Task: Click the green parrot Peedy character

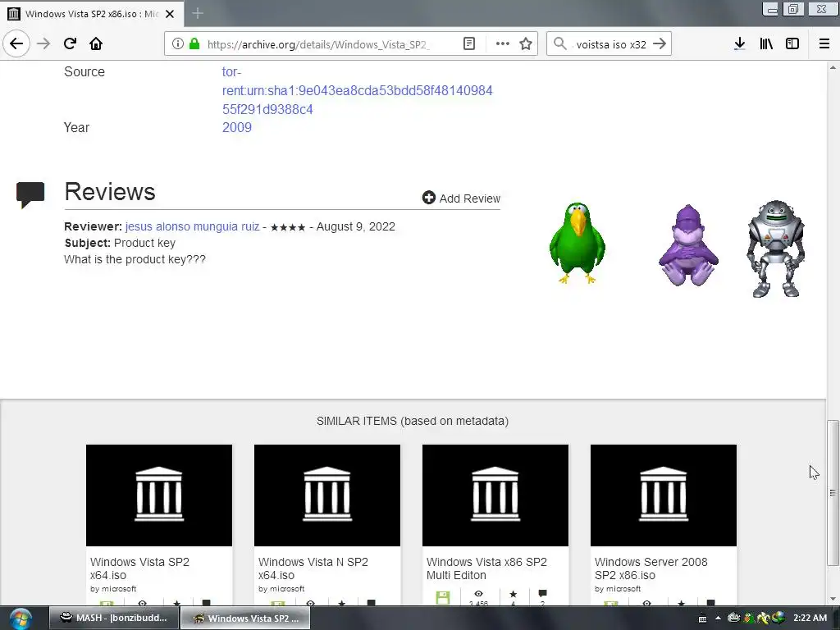Action: click(x=577, y=243)
